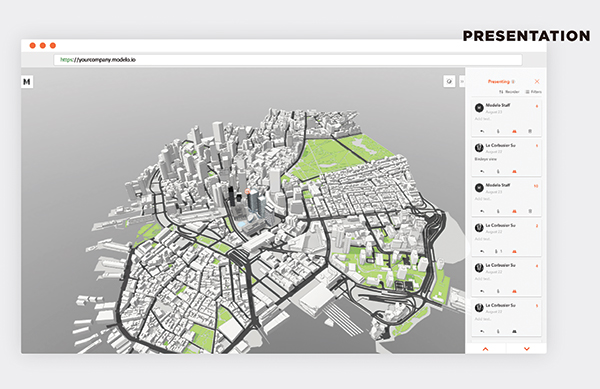Reply to the first Modelo Staff comment
This screenshot has width=600, height=389.
click(x=482, y=131)
